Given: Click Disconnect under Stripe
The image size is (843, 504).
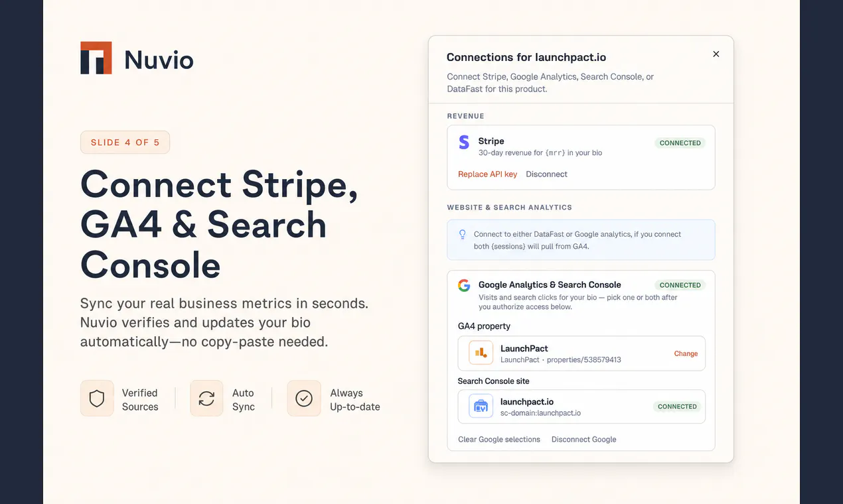Looking at the screenshot, I should coord(546,174).
